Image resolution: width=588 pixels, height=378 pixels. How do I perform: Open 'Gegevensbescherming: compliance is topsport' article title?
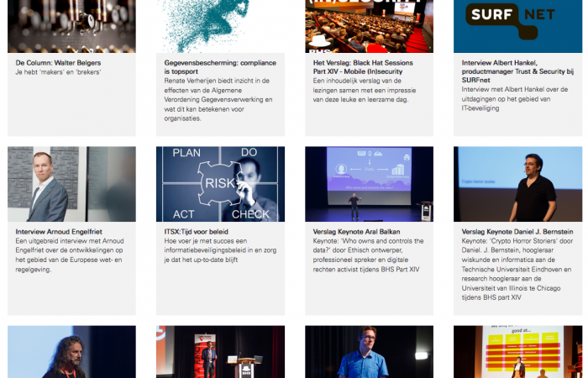point(220,67)
